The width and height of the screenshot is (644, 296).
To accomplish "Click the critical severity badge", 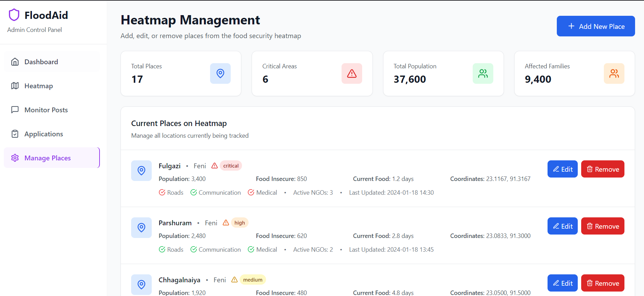I will coord(231,166).
